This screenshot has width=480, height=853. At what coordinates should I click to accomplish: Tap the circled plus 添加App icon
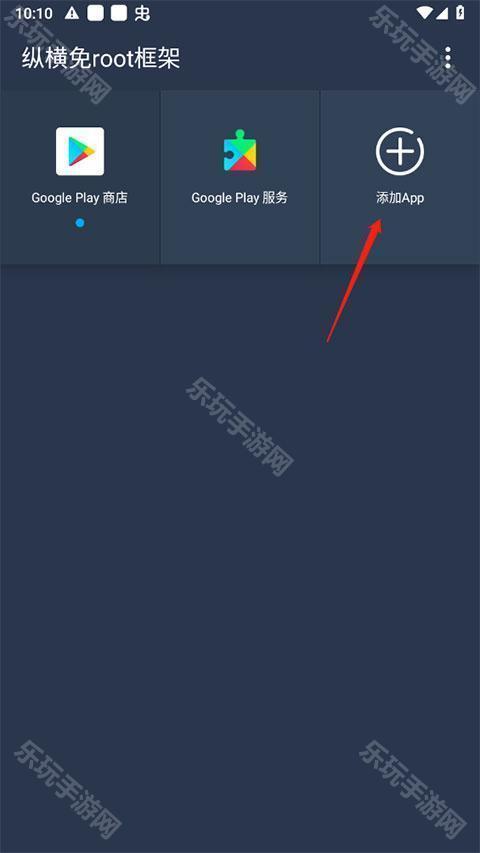400,151
